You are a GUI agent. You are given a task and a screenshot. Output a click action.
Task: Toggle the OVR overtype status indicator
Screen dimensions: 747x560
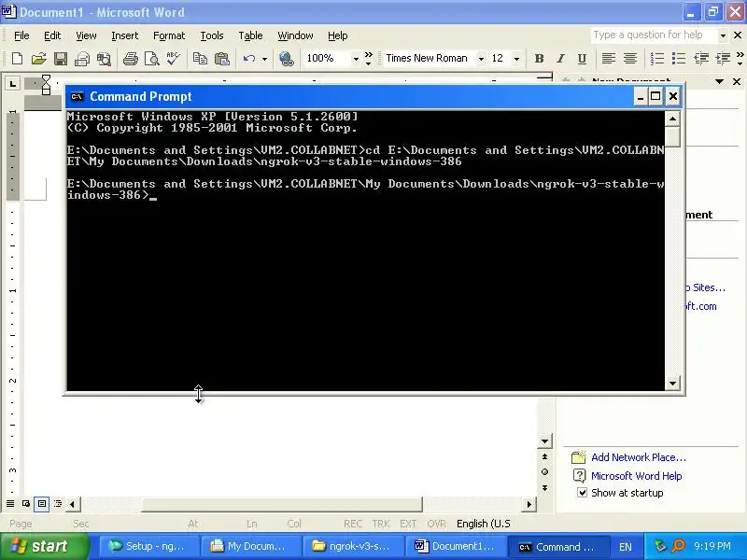pos(436,524)
